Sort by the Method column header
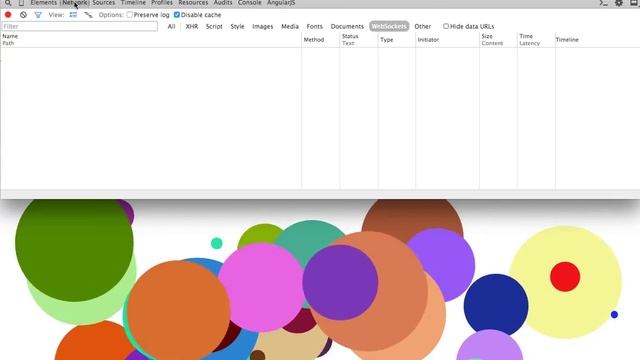 coord(320,40)
